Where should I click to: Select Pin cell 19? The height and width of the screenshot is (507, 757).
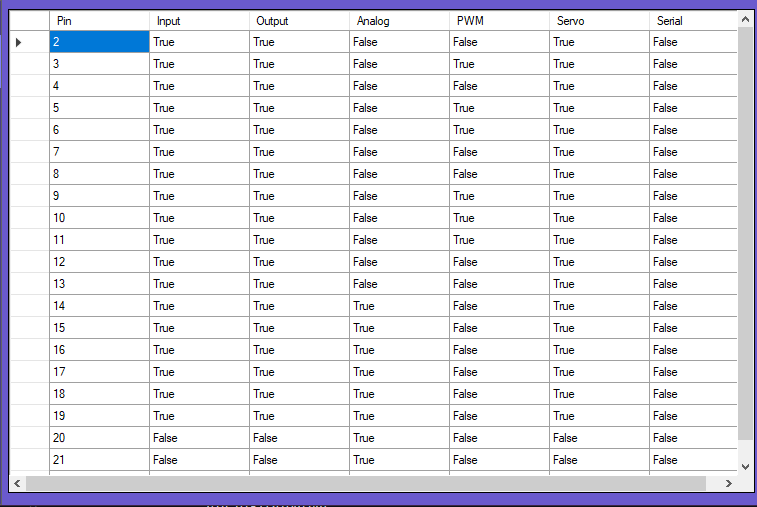[99, 415]
